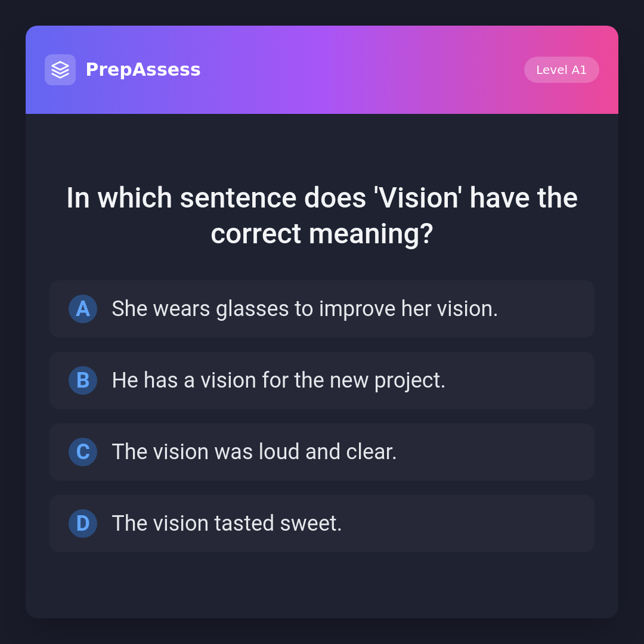Viewport: 644px width, 644px height.
Task: Click the circular C letter badge
Action: click(83, 452)
